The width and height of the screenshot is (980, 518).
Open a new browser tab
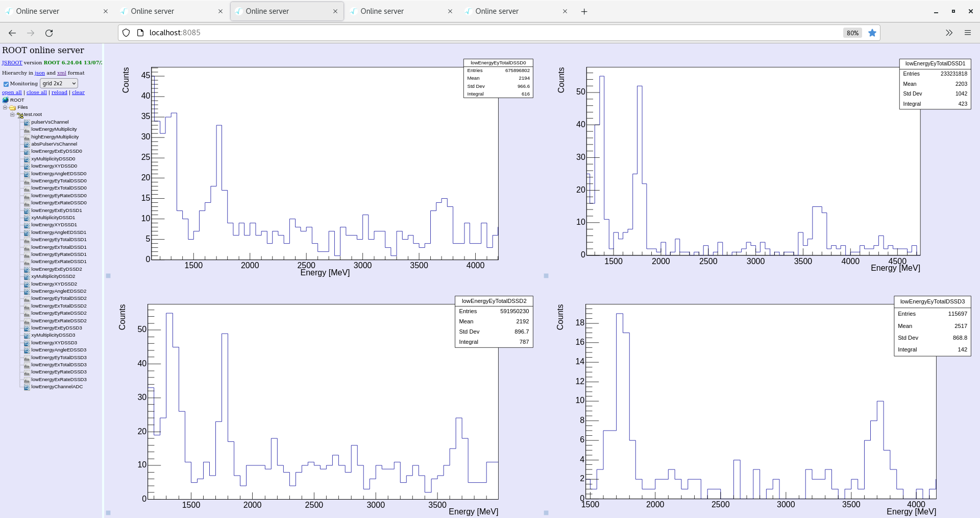pyautogui.click(x=584, y=12)
